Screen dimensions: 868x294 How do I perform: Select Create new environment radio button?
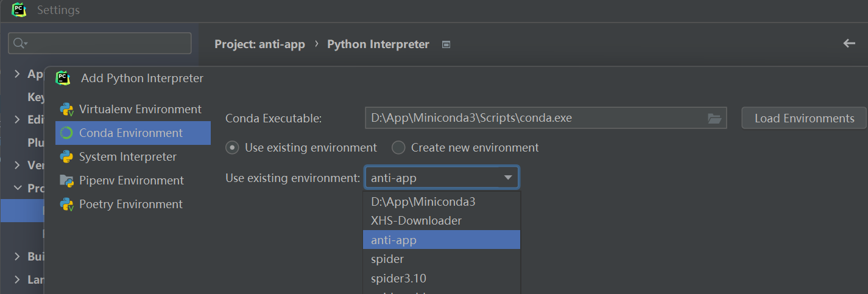point(398,147)
